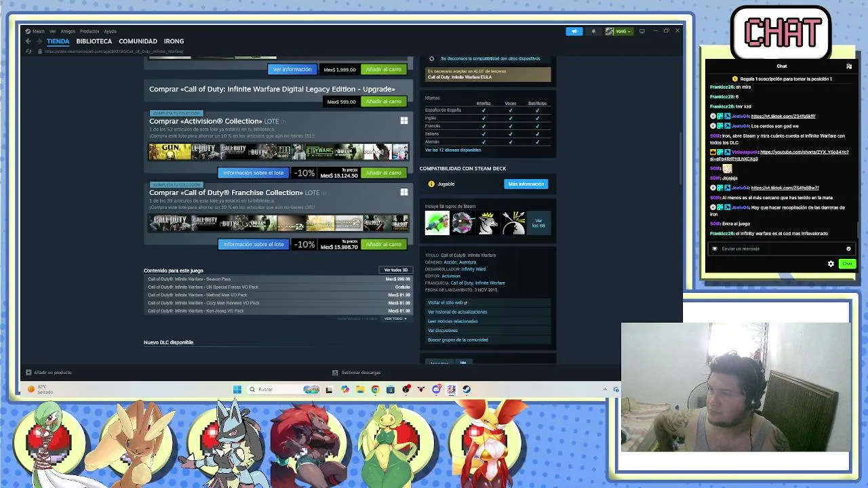Click the plus icon beside Añadir un producto
868x488 pixels.
point(28,372)
